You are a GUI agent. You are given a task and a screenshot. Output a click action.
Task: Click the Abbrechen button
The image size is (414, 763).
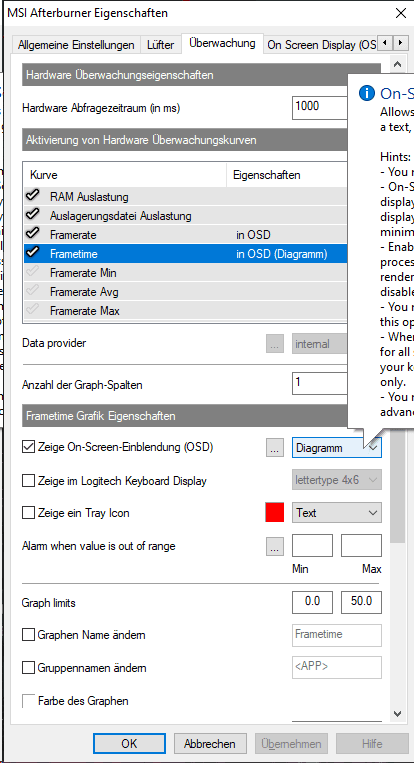(210, 744)
